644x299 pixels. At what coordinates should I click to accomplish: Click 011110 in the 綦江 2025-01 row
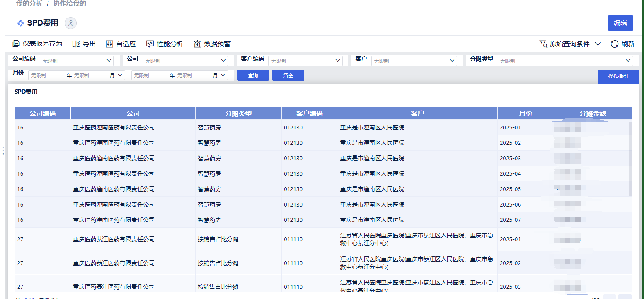pyautogui.click(x=293, y=240)
